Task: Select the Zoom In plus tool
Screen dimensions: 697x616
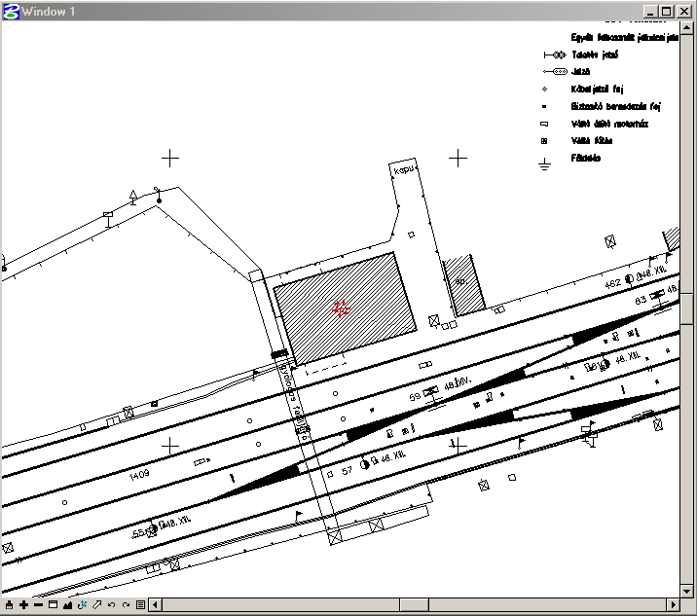Action: [x=23, y=605]
